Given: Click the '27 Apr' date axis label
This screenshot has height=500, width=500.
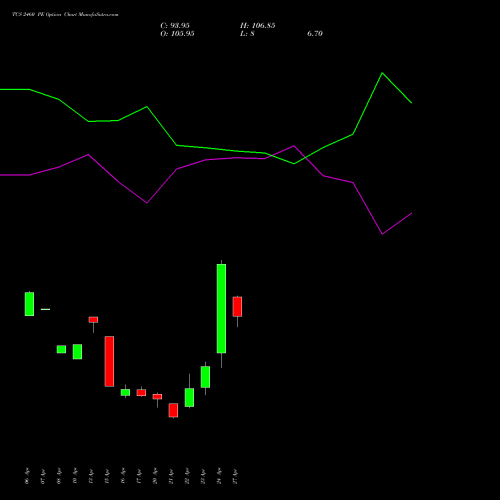Looking at the screenshot, I should (x=235, y=476).
